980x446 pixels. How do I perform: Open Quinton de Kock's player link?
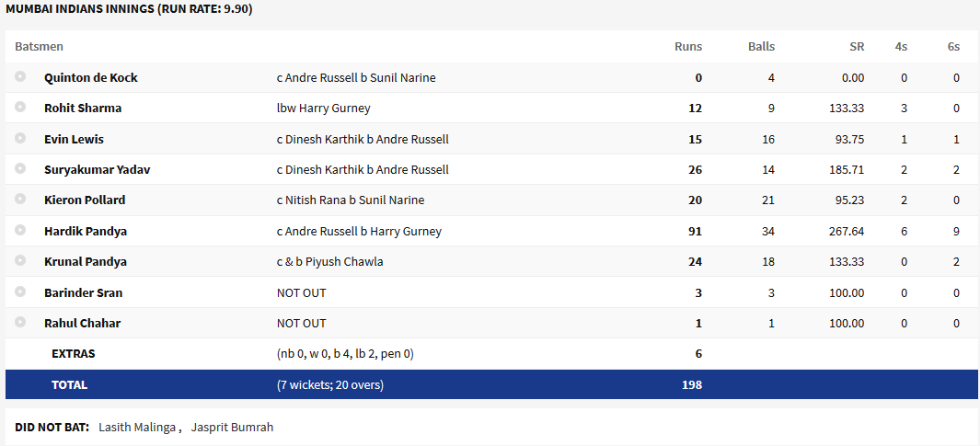click(91, 77)
